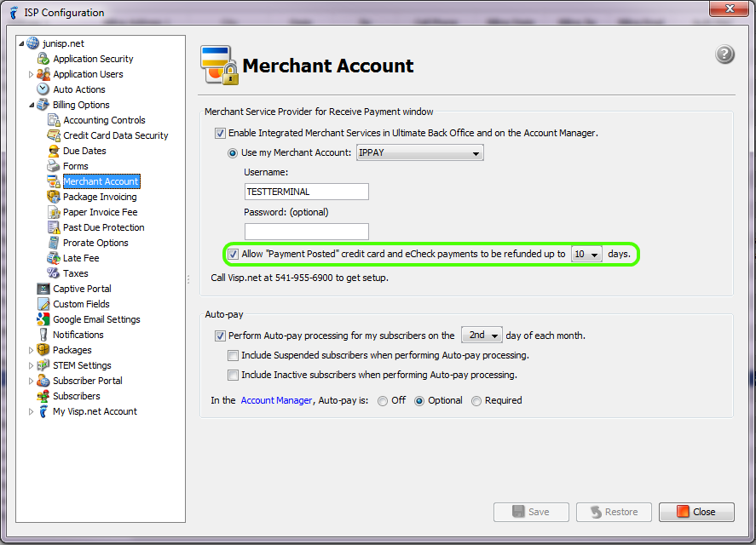This screenshot has height=545, width=756.
Task: Click the My Visp.net Account icon
Action: 43,411
